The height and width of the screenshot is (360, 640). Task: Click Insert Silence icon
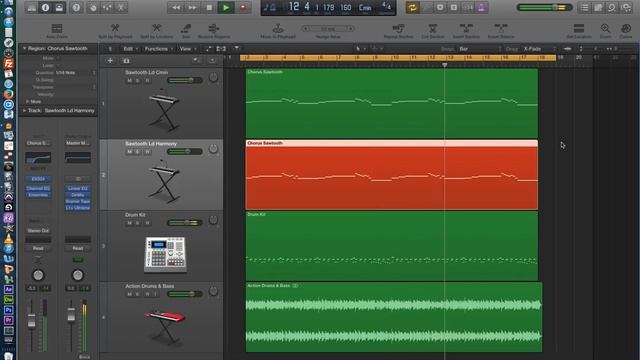tap(501, 31)
